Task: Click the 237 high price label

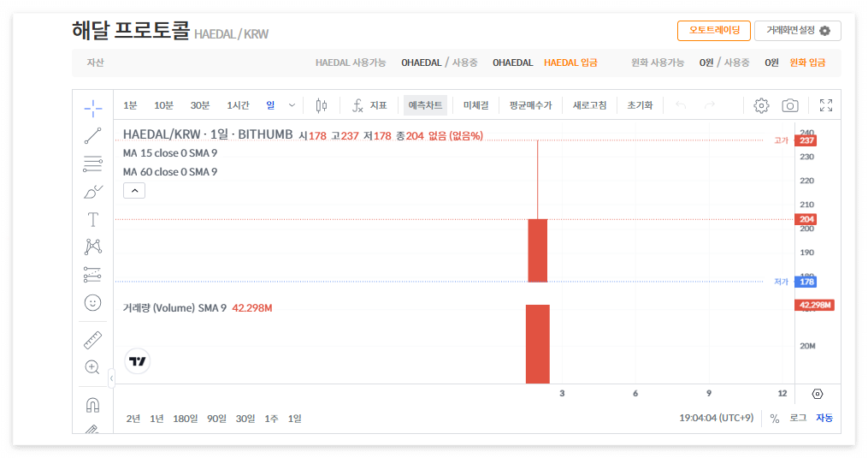Action: tap(806, 141)
